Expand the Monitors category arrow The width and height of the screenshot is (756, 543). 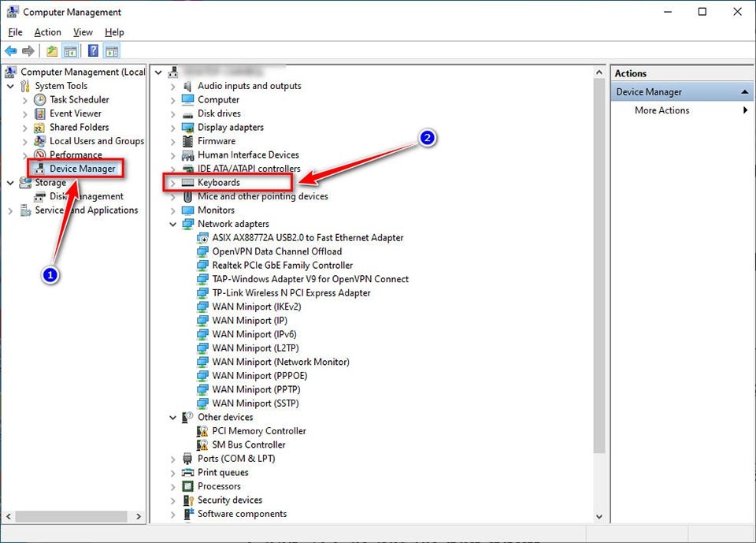(x=172, y=211)
